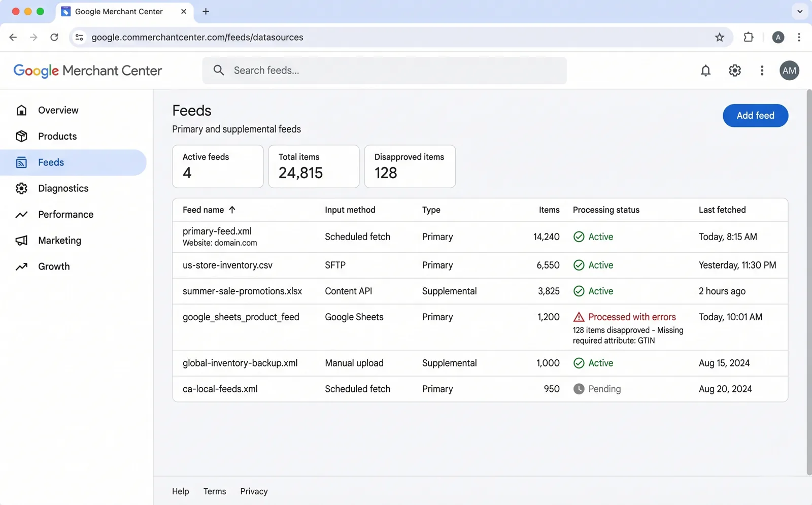This screenshot has width=812, height=505.
Task: Reload the page
Action: (x=54, y=37)
